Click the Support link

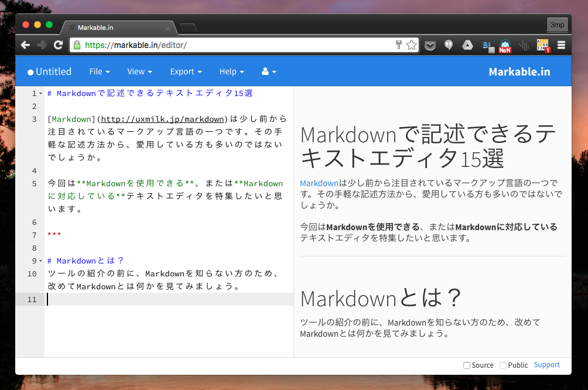click(x=546, y=365)
